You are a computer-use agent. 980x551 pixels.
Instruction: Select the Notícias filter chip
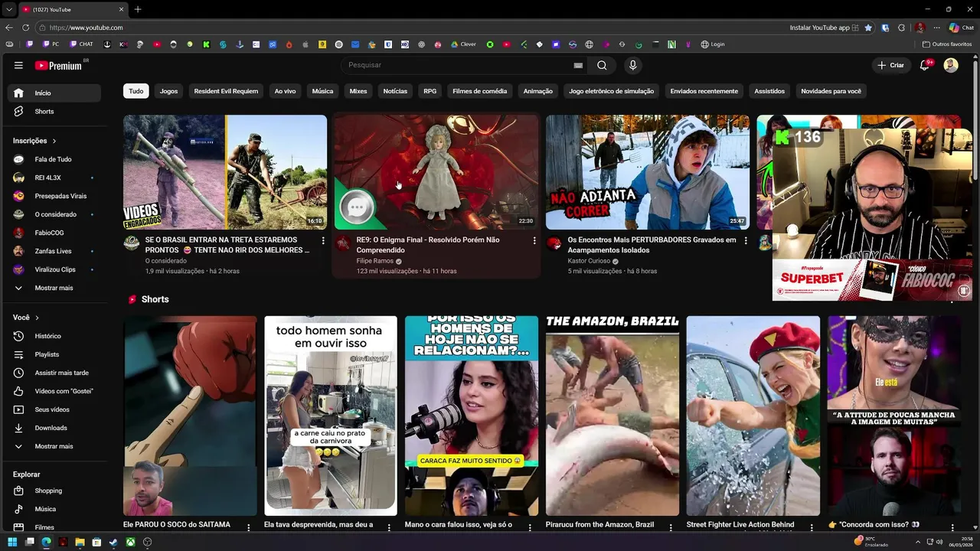coord(395,91)
